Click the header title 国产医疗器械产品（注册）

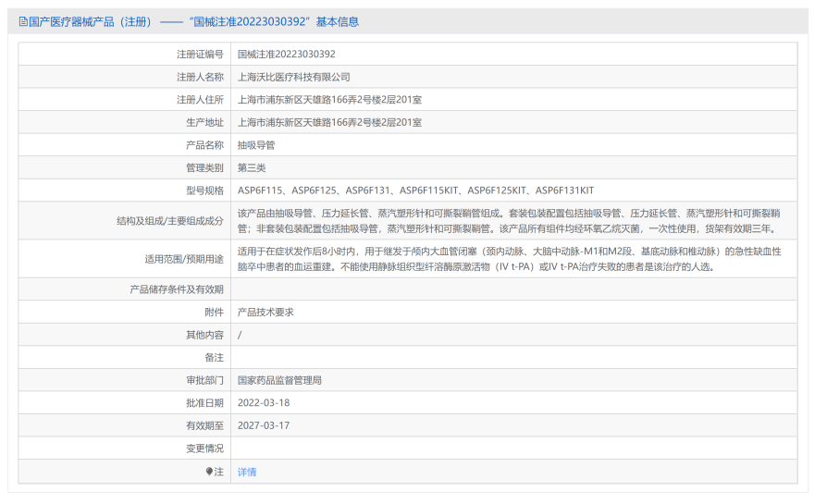[90, 21]
